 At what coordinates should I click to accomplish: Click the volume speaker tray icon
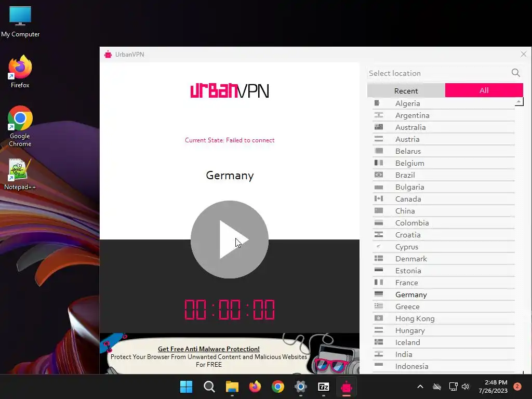coord(465,387)
